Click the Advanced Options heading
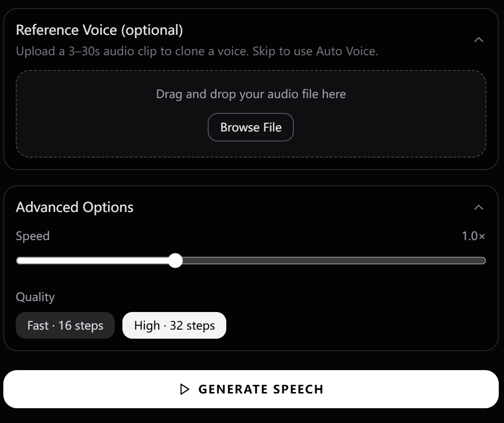The height and width of the screenshot is (423, 504). [75, 207]
